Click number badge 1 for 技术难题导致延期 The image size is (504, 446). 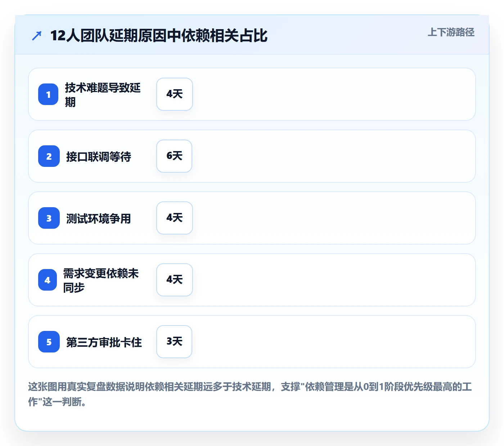click(x=48, y=94)
